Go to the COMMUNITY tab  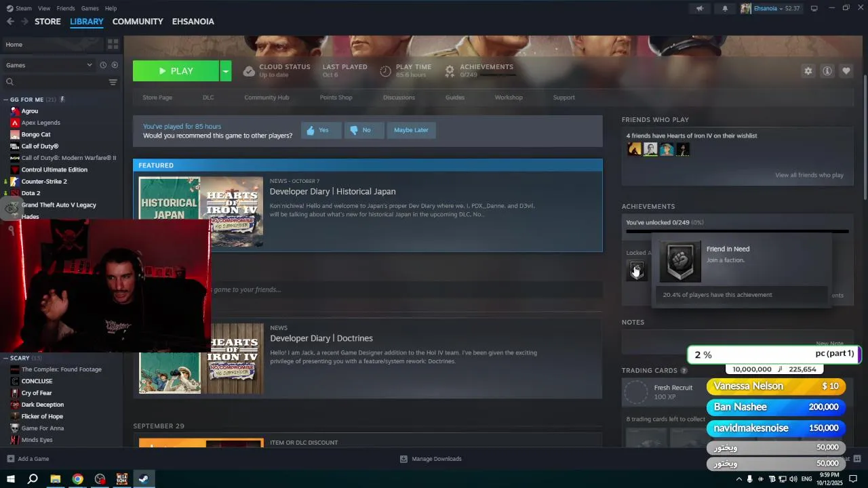pos(138,22)
